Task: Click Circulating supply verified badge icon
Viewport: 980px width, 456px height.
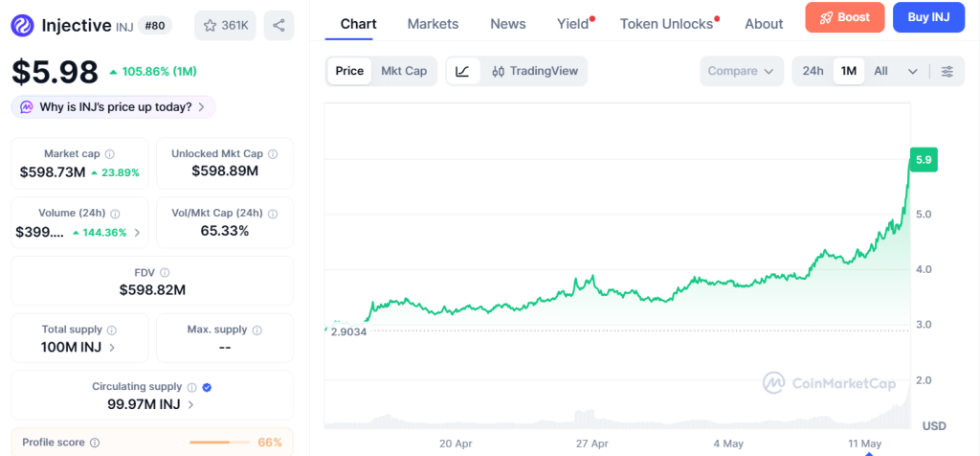Action: point(207,387)
